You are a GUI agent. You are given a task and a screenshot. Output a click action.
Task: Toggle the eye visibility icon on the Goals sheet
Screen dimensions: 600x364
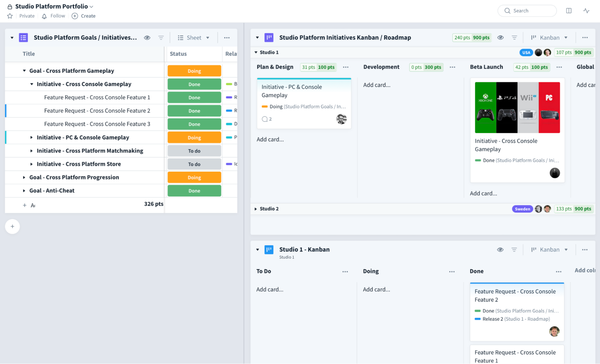click(x=147, y=38)
